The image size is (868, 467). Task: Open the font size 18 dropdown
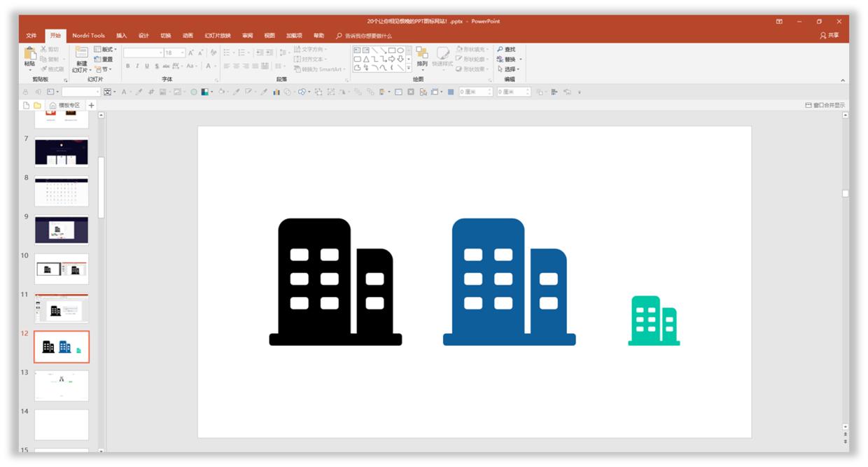click(x=183, y=53)
